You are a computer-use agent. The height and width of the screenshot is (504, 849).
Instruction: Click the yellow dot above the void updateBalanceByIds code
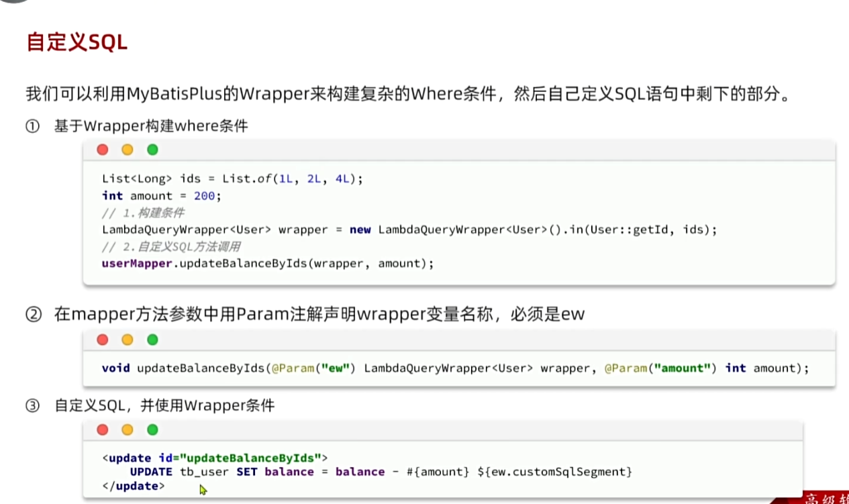coord(128,340)
